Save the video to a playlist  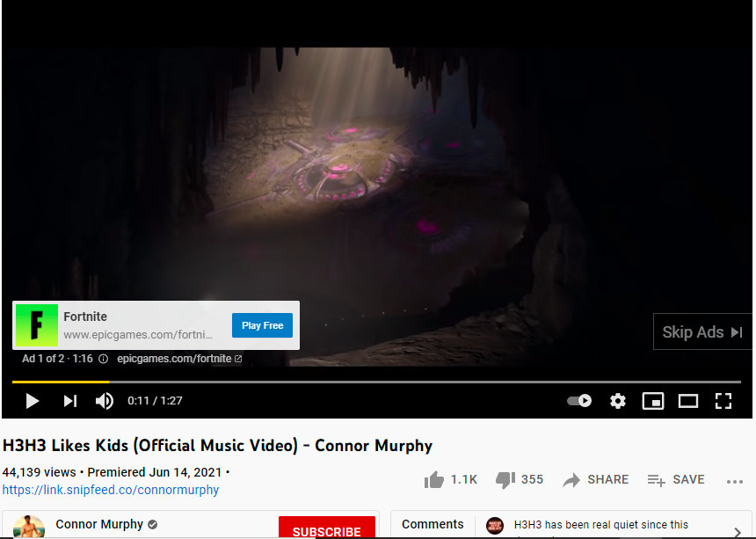tap(675, 480)
